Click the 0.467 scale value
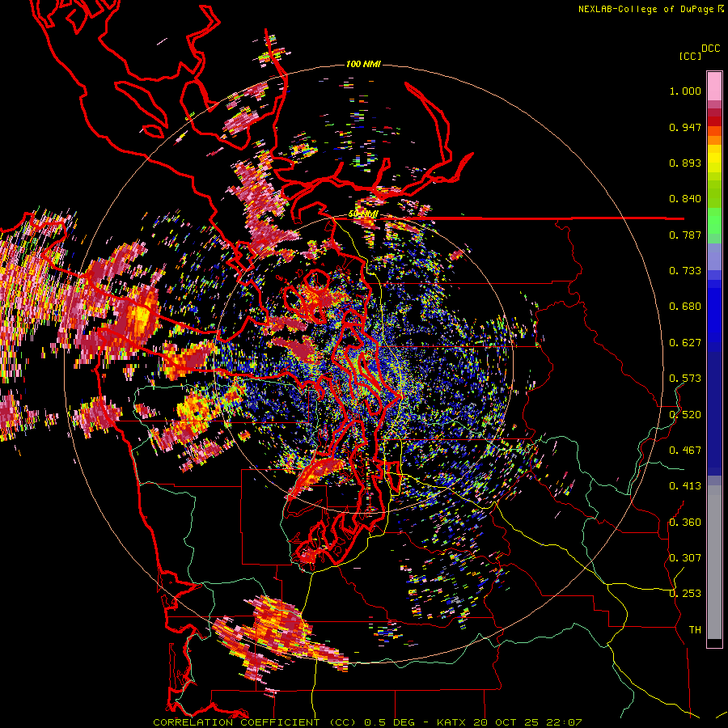Screen dimensions: 728x728 pyautogui.click(x=685, y=451)
